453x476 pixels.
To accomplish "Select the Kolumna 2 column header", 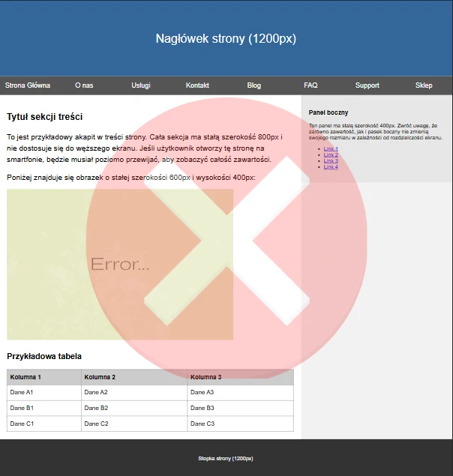I will point(100,377).
